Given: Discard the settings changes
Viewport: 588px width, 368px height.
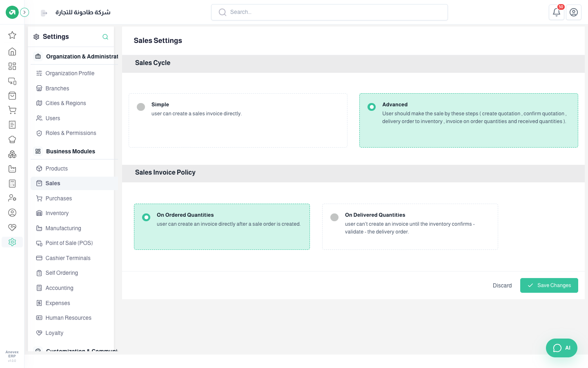Looking at the screenshot, I should point(502,285).
